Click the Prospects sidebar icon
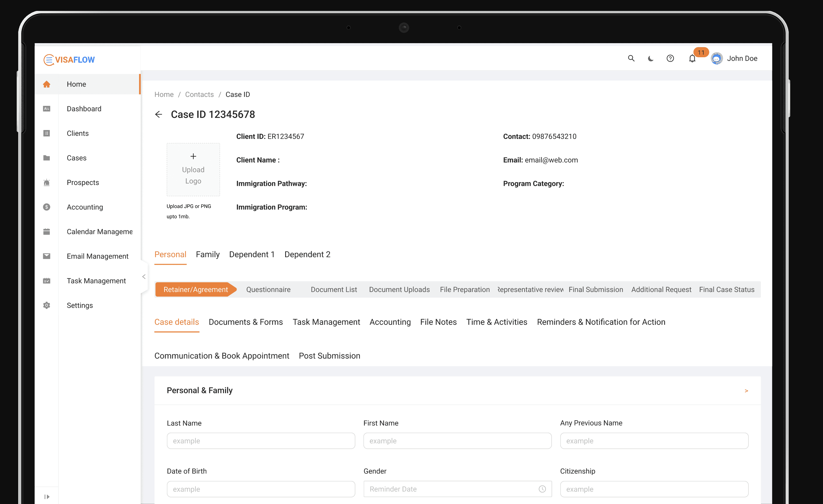Image resolution: width=823 pixels, height=504 pixels. click(46, 183)
